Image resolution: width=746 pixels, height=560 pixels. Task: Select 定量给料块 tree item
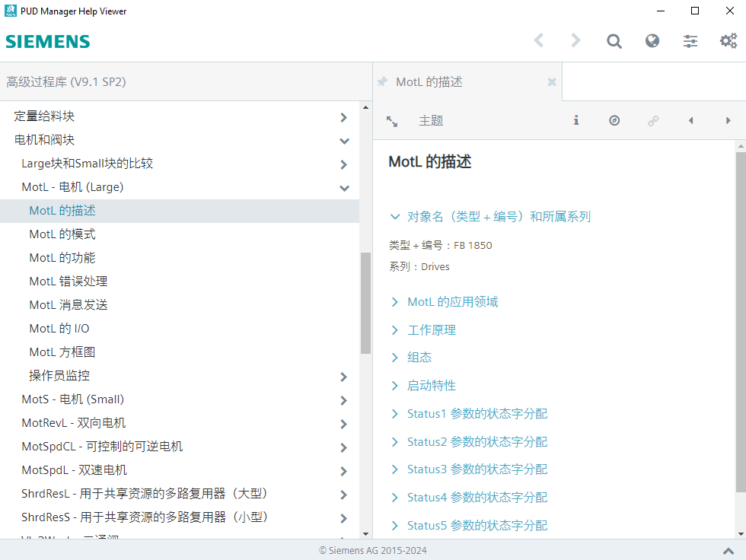pyautogui.click(x=44, y=116)
